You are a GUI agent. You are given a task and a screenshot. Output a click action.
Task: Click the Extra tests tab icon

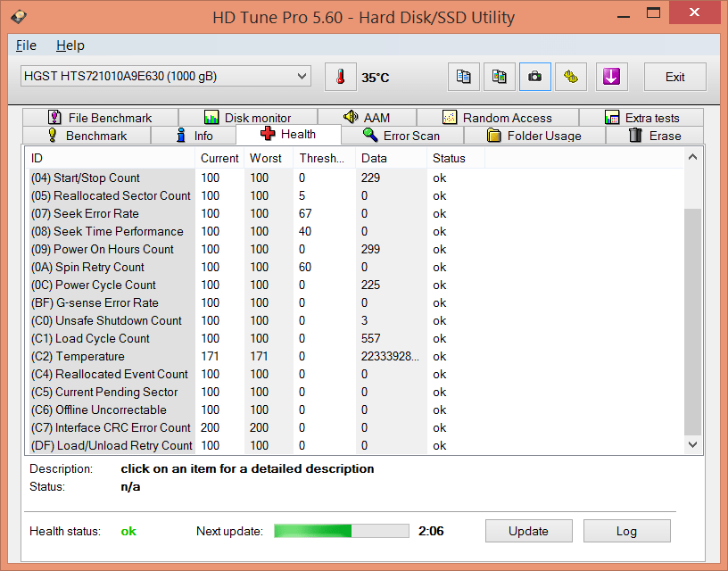612,118
